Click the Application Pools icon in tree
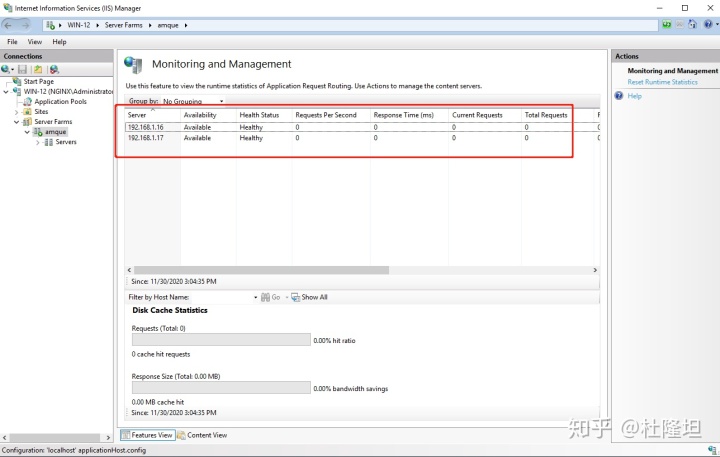 [x=28, y=102]
